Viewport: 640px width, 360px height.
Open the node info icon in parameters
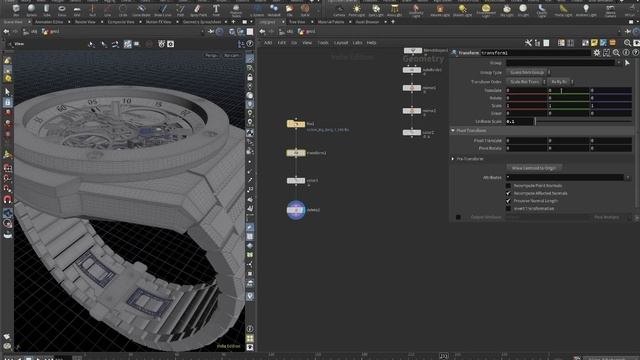626,53
